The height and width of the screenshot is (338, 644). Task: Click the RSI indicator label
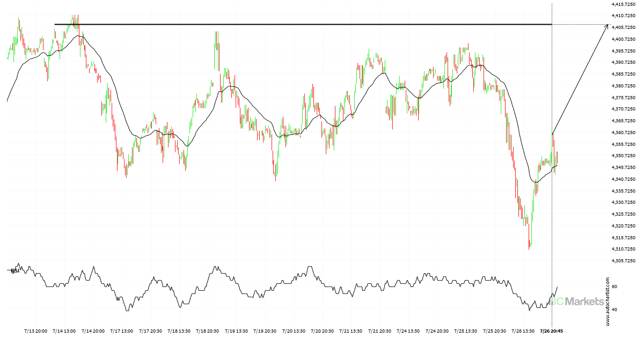(15, 271)
